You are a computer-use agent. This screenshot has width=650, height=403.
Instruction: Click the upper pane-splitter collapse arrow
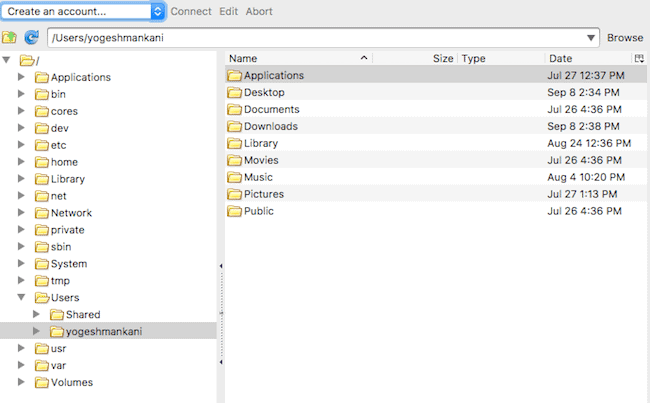point(221,266)
